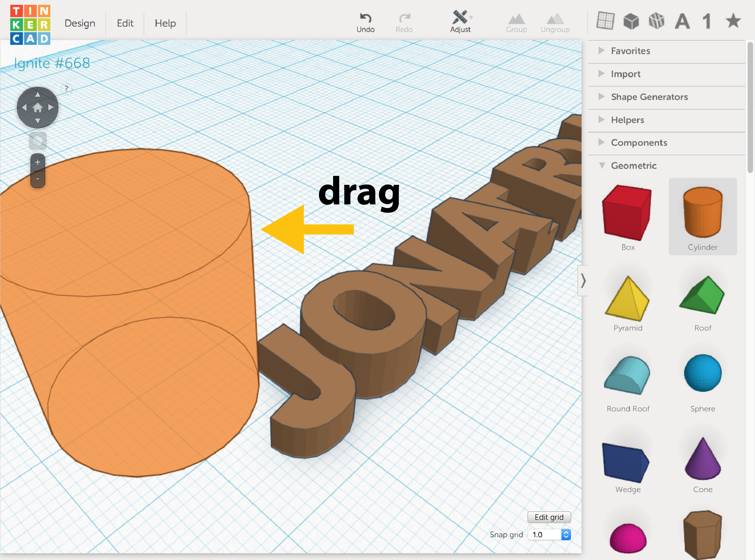Open the text letters (A) shape panel

click(x=682, y=21)
